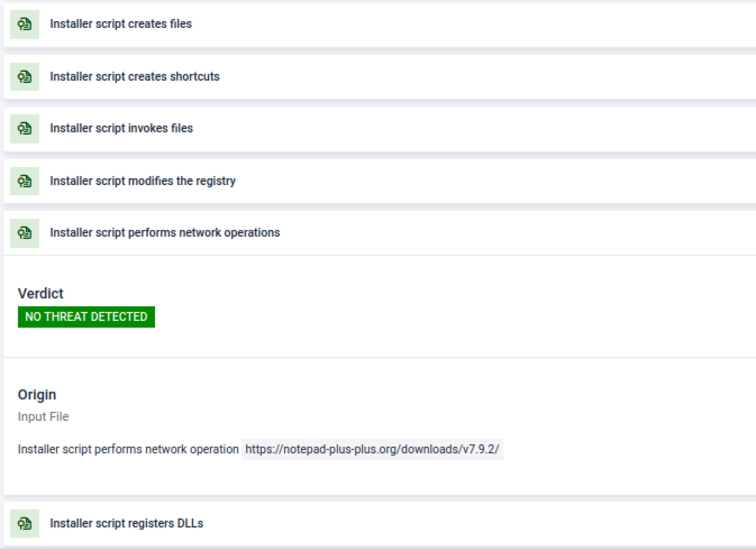Click the 'Verdict' heading
756x549 pixels.
[x=40, y=294]
